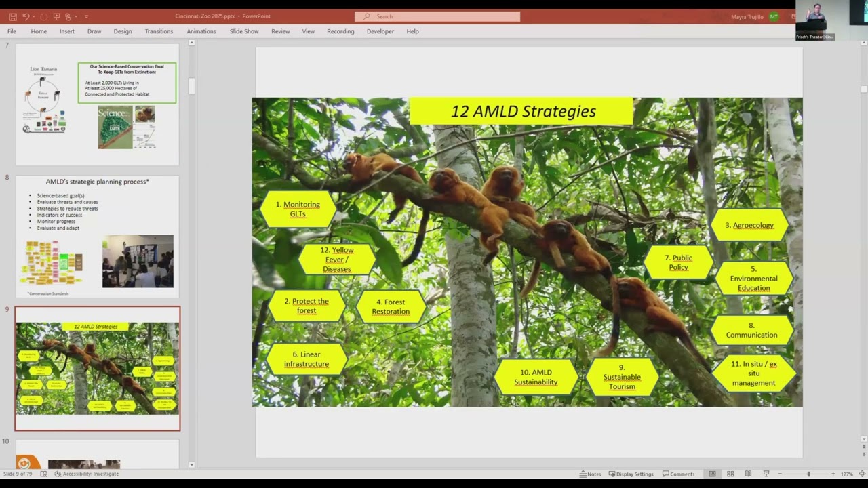Open the File menu
This screenshot has width=868, height=488.
pyautogui.click(x=12, y=31)
